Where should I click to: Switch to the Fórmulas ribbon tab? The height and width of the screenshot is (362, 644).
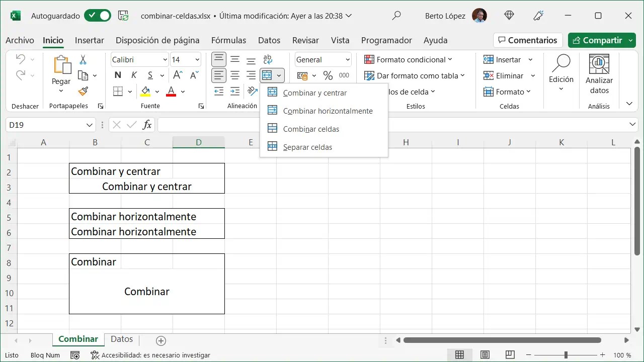pyautogui.click(x=228, y=40)
